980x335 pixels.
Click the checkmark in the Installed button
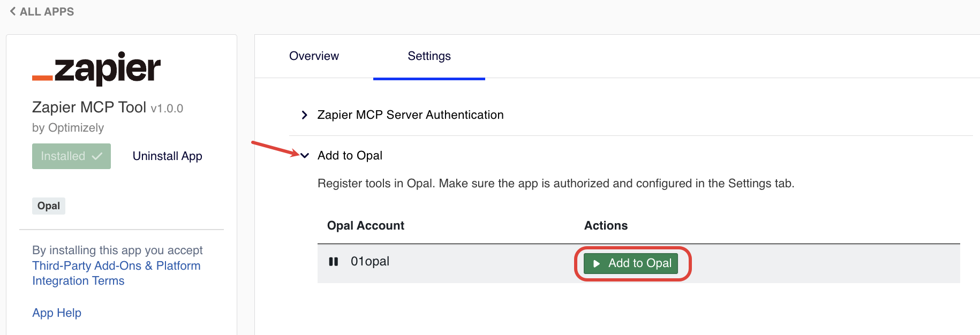click(x=97, y=156)
